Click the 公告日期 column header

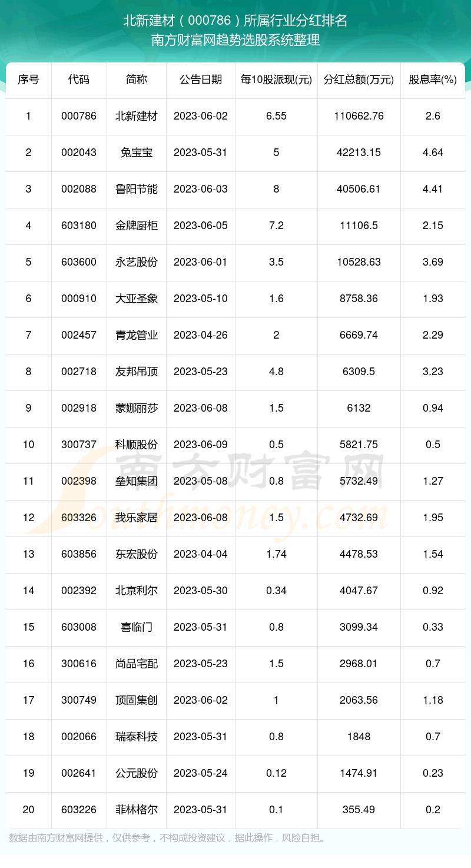[201, 80]
